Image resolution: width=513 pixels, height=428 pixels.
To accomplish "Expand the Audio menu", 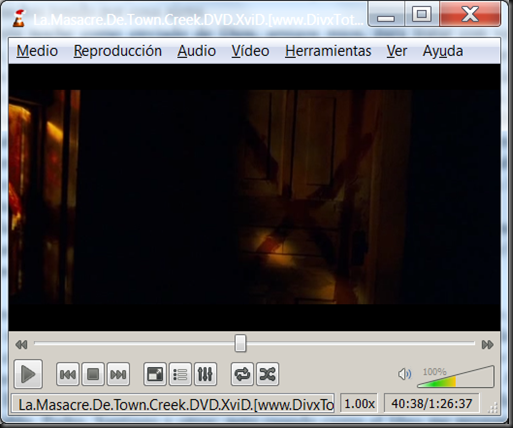I will point(196,51).
